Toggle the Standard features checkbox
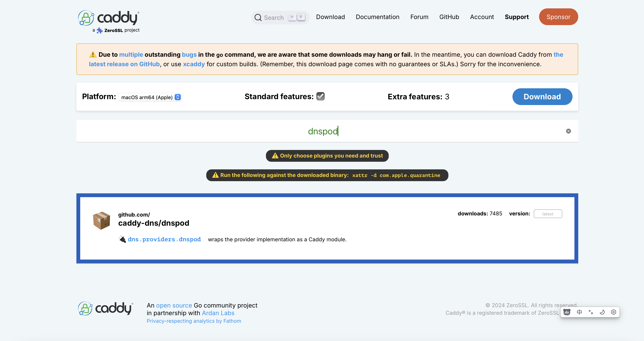644x341 pixels. 320,96
